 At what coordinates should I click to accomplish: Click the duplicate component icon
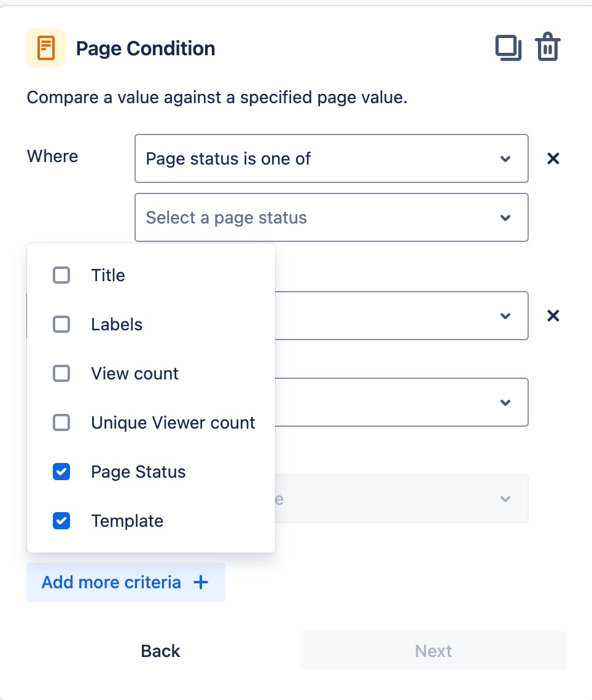tap(508, 48)
